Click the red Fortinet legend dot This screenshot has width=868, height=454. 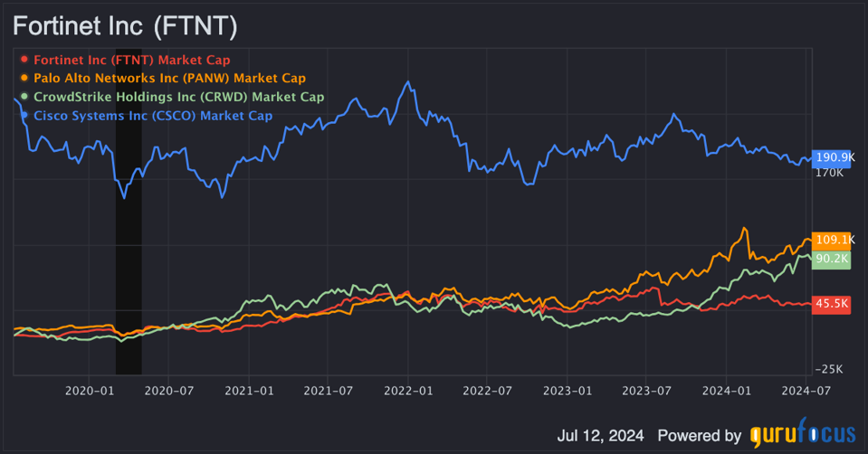point(24,61)
